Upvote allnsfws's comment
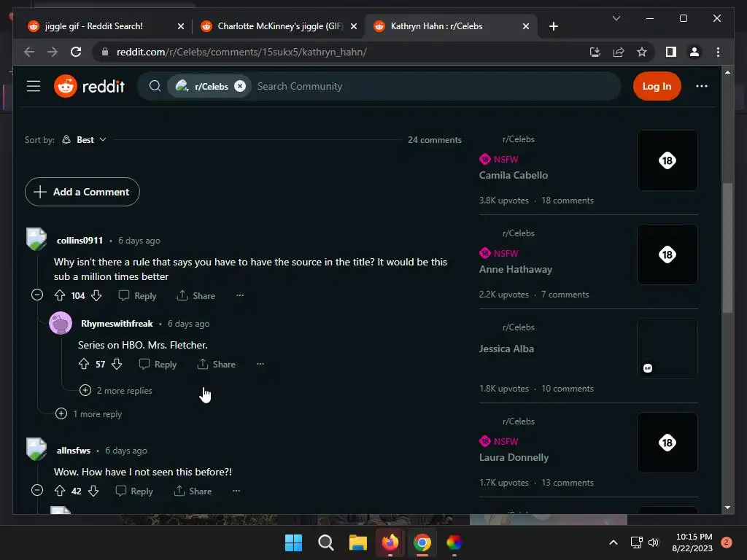The image size is (747, 560). coord(60,491)
